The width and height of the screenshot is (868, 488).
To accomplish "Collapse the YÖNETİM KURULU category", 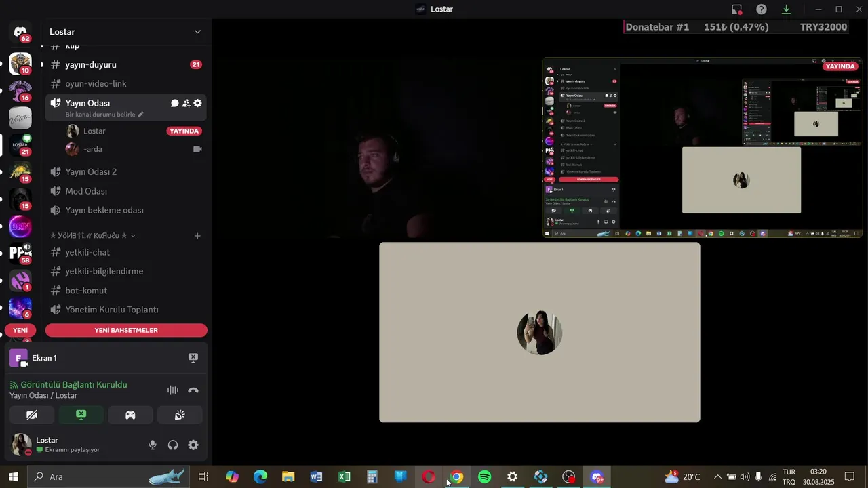I will [x=93, y=235].
